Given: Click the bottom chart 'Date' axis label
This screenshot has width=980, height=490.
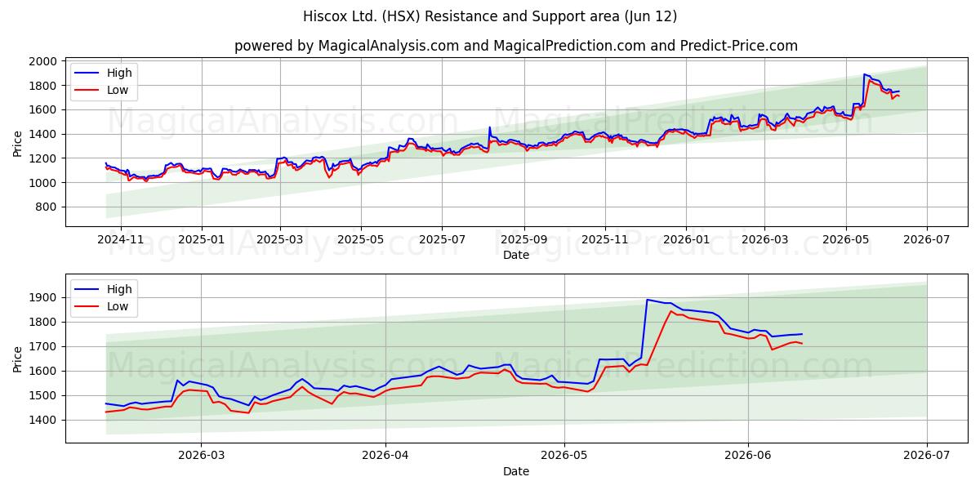Looking at the screenshot, I should pyautogui.click(x=516, y=471).
